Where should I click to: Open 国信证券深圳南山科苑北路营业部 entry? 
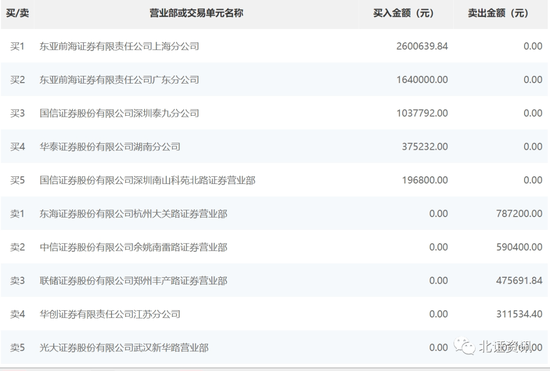(147, 180)
